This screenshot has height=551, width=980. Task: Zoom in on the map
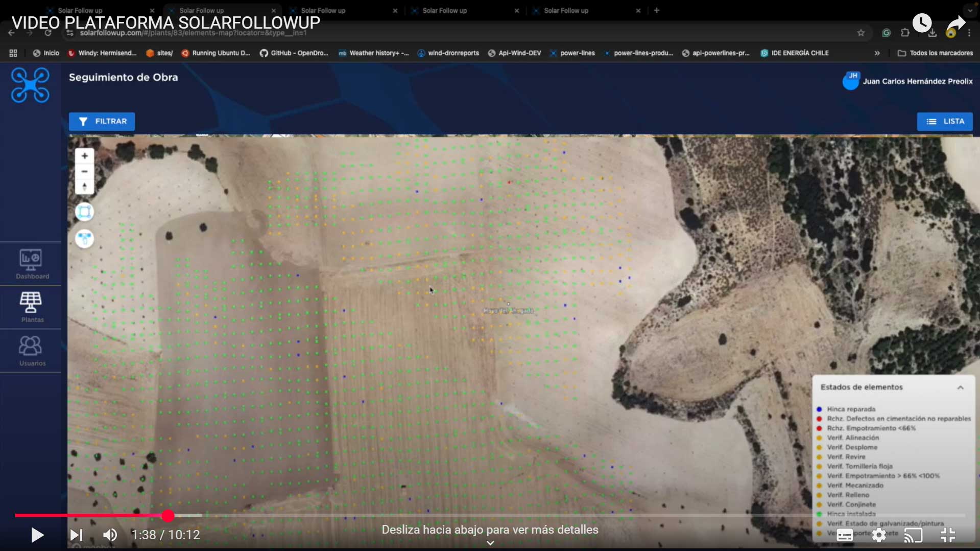coord(84,156)
